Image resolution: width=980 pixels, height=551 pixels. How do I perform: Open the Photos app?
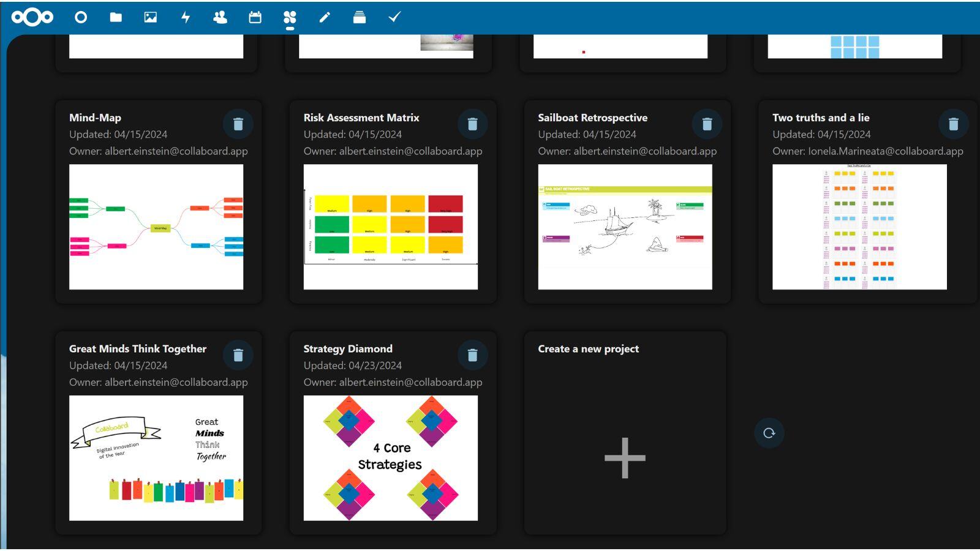pos(149,18)
